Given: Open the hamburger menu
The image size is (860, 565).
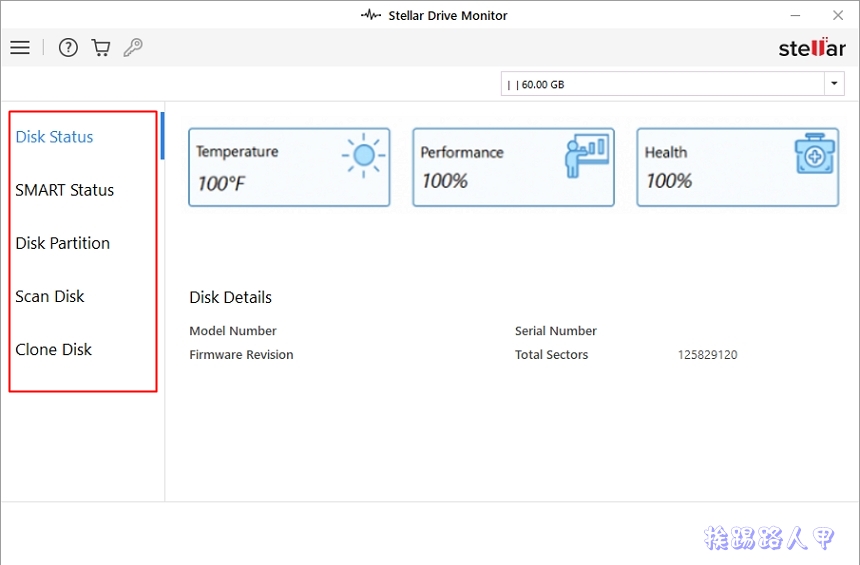Looking at the screenshot, I should [x=20, y=48].
